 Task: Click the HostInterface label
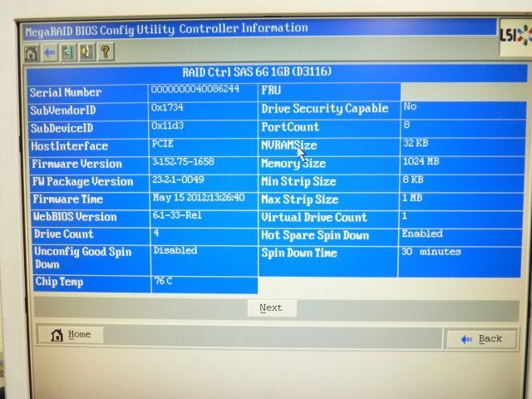click(70, 146)
